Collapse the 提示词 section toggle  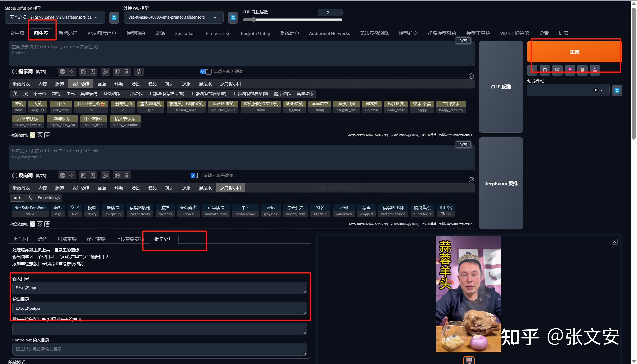(x=15, y=71)
